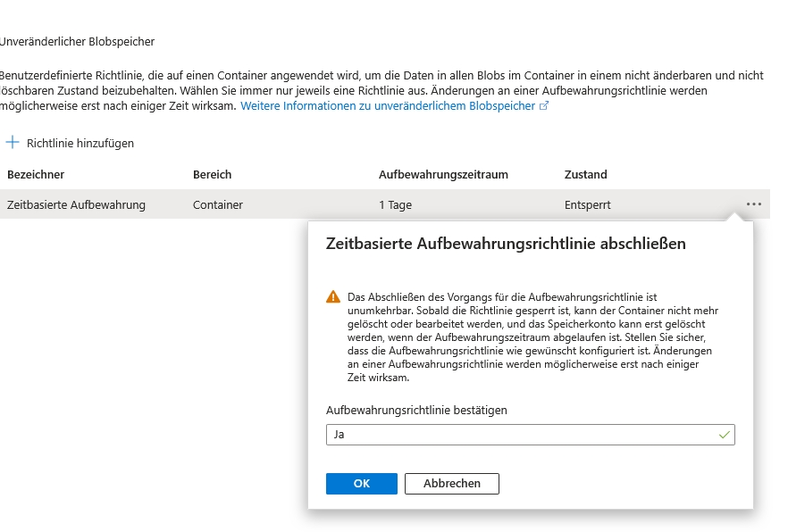This screenshot has height=532, width=788.
Task: Click the 'Container' cell in the policy row
Action: pyautogui.click(x=218, y=205)
